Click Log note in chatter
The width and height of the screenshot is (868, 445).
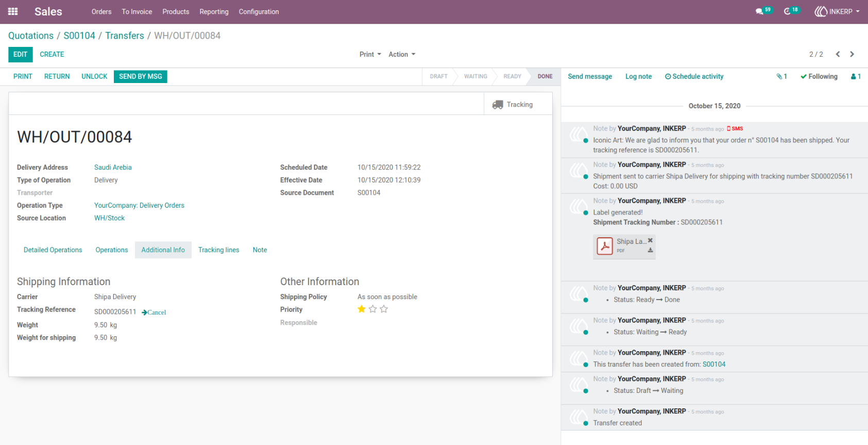pyautogui.click(x=638, y=76)
